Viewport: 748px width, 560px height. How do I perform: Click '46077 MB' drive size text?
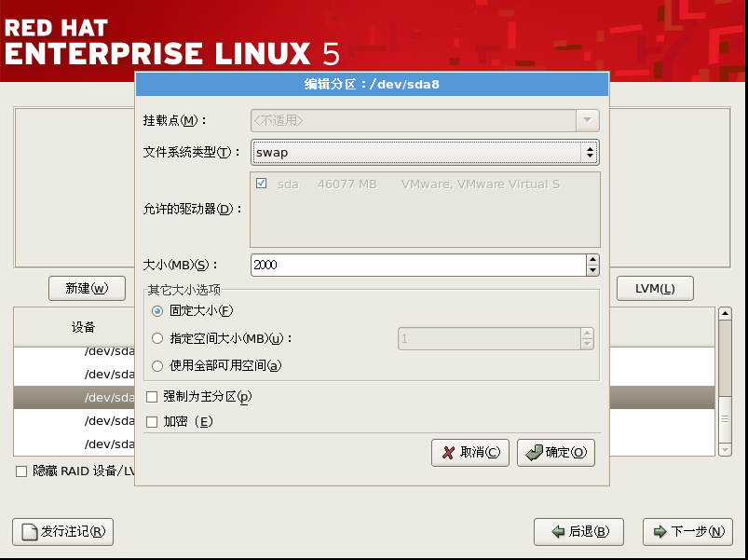pos(347,184)
